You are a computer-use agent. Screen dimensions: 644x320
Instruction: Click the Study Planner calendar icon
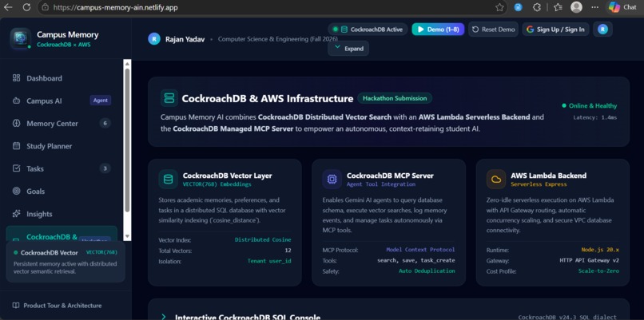click(17, 146)
